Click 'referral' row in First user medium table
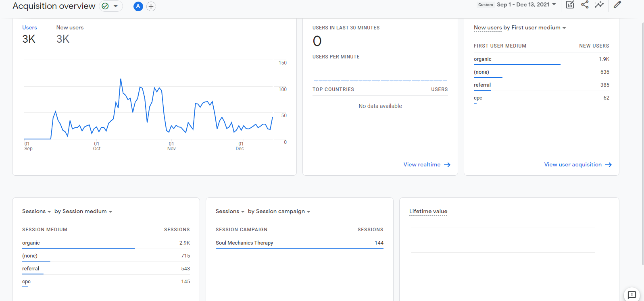Image resolution: width=644 pixels, height=301 pixels. click(x=541, y=85)
